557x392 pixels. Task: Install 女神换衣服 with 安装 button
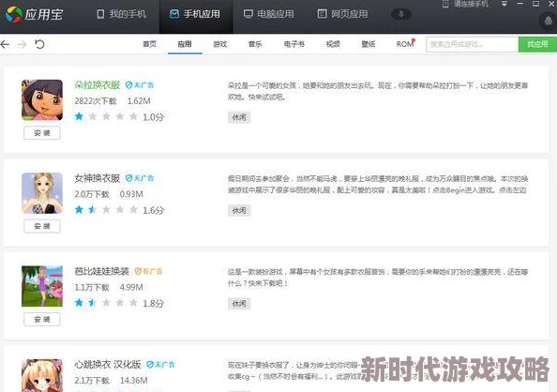[x=42, y=226]
